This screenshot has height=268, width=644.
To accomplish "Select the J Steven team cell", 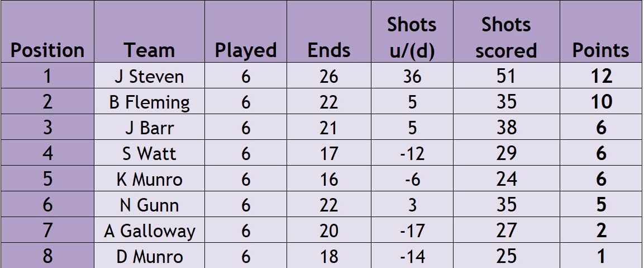I will tap(150, 76).
